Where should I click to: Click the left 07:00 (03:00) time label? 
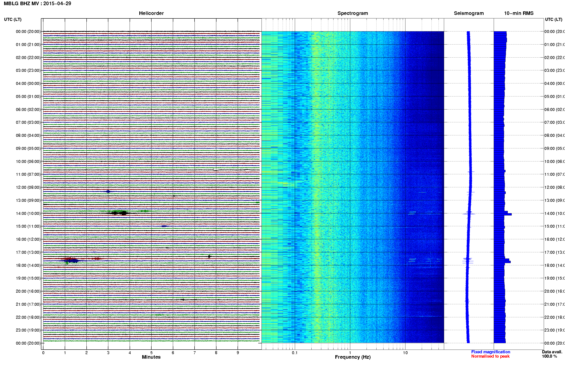(28, 122)
